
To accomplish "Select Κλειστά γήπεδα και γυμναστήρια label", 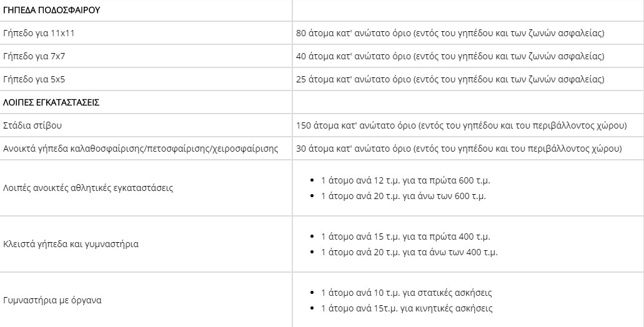I will click(71, 244).
